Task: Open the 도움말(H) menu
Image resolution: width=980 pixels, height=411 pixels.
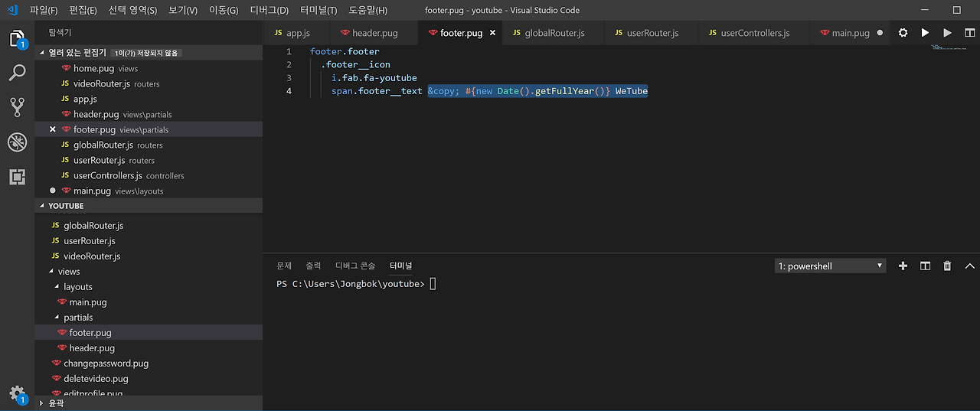Action: click(367, 10)
